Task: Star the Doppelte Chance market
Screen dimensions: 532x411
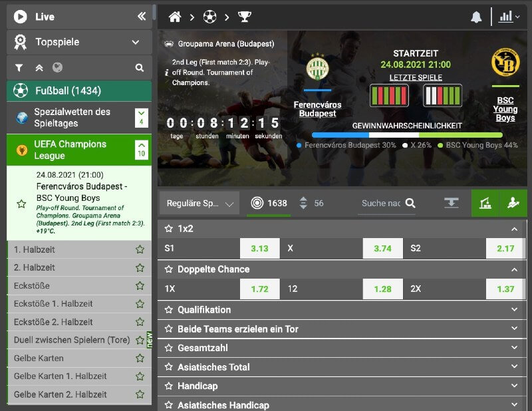Action: 169,269
